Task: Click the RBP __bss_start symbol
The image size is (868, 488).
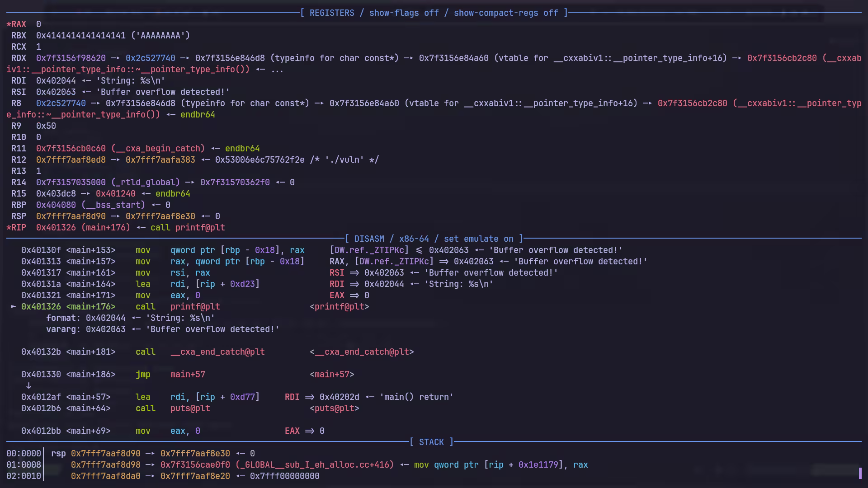Action: [113, 205]
